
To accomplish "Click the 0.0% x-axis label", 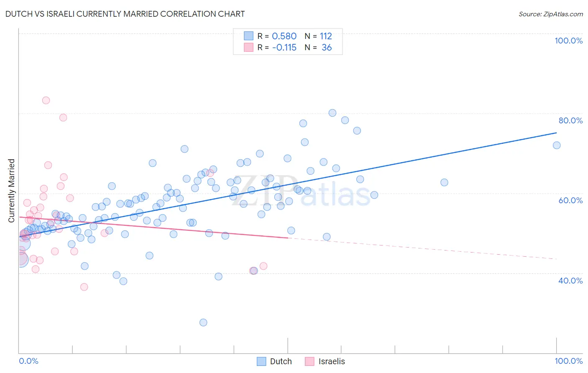I will pos(28,361).
